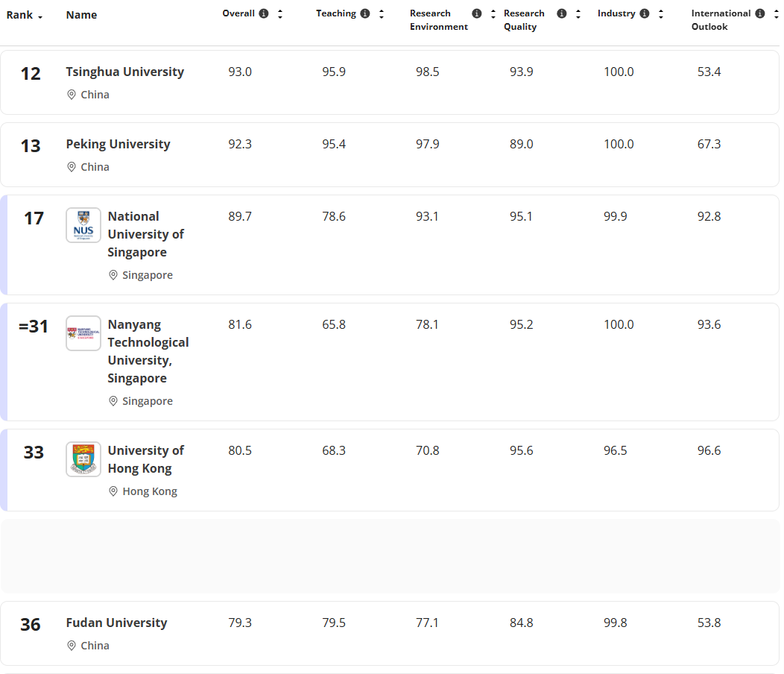Sort by International Outlook arrows
This screenshot has height=674, width=784.
coord(776,14)
